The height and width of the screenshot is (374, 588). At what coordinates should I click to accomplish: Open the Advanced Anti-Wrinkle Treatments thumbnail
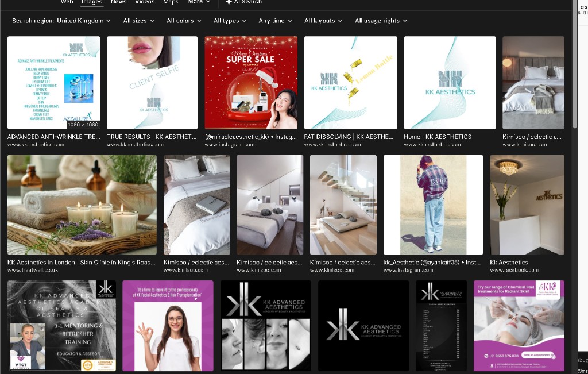point(53,83)
